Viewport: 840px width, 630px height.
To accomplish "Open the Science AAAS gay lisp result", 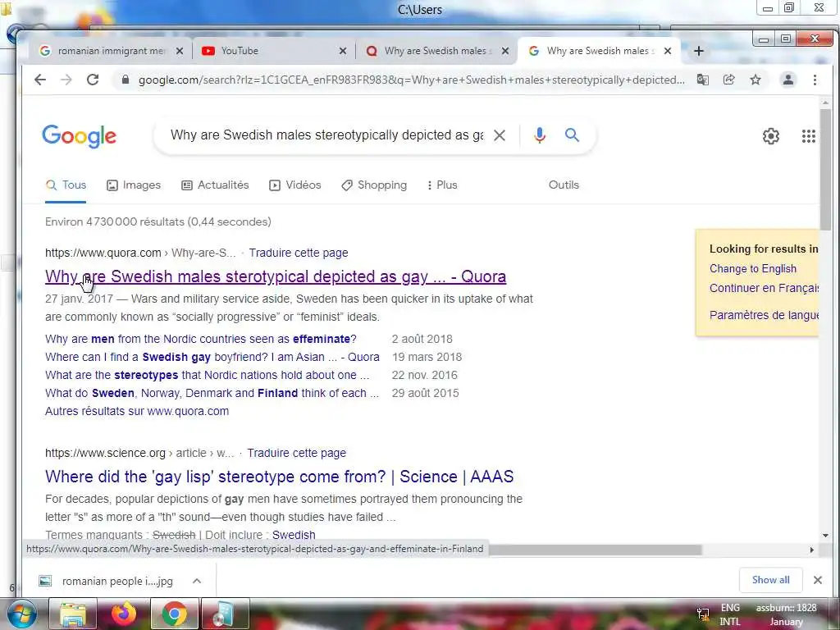I will point(279,477).
